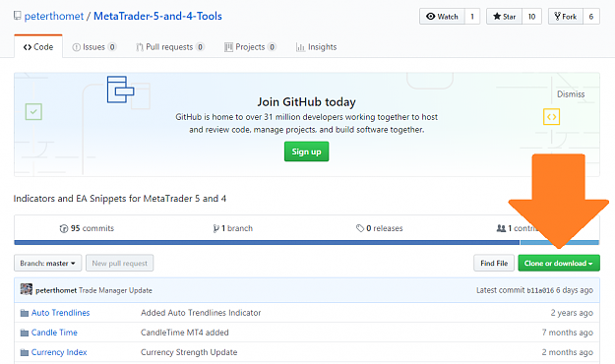Click the repository description text
615x364 pixels.
[120, 199]
